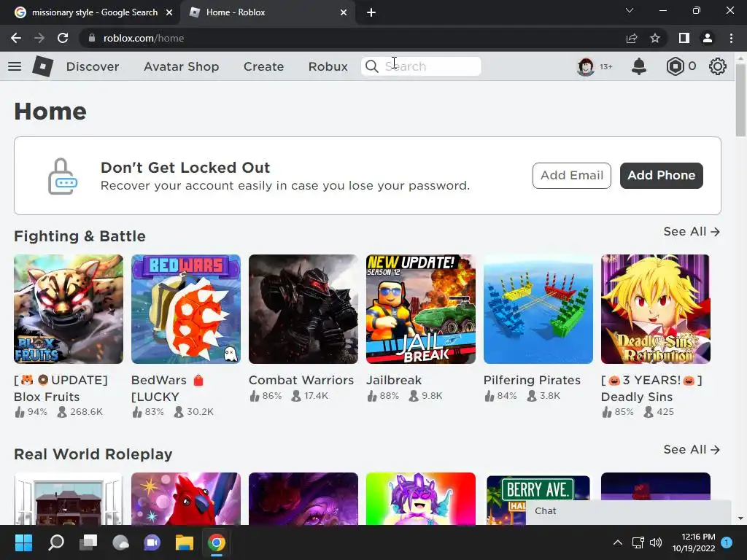Open the user avatar profile icon
Screen dimensions: 747x560
pyautogui.click(x=586, y=66)
